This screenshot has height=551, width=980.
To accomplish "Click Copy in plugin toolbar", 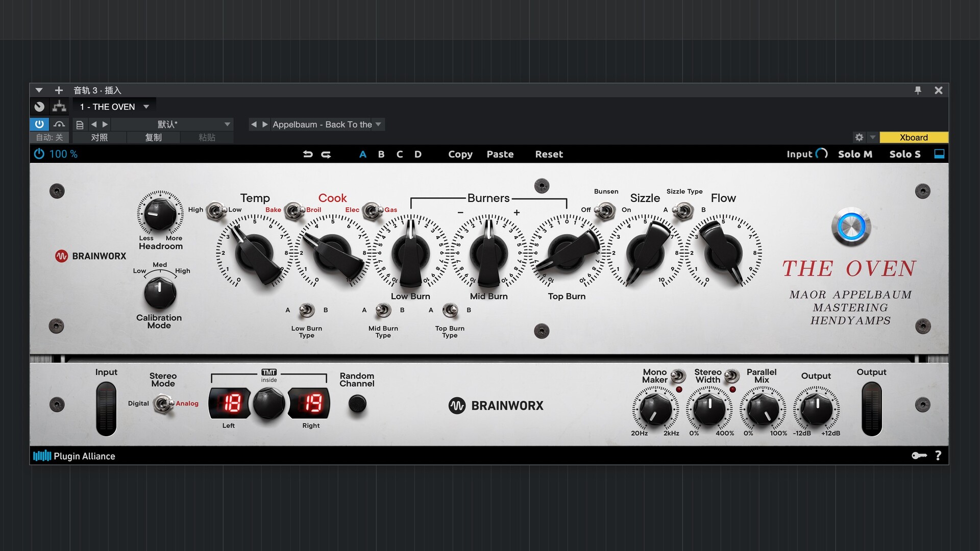I will [460, 154].
